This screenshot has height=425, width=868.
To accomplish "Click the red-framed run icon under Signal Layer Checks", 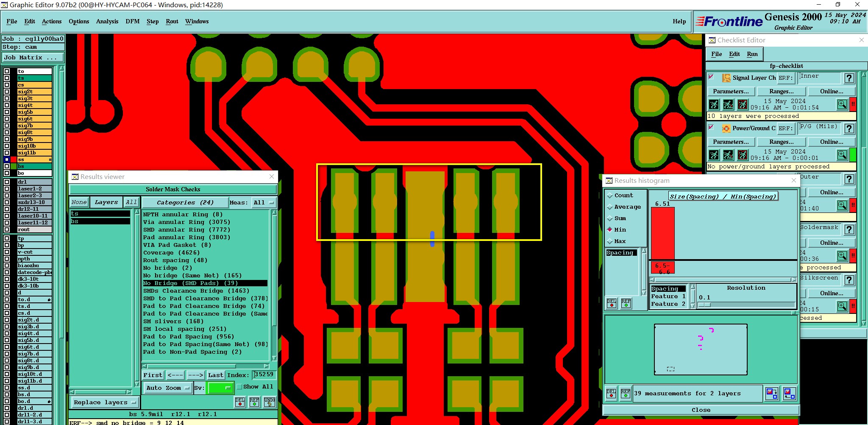I will 743,104.
